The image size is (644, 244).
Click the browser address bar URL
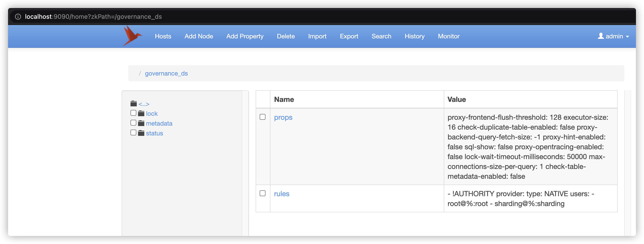click(x=93, y=17)
